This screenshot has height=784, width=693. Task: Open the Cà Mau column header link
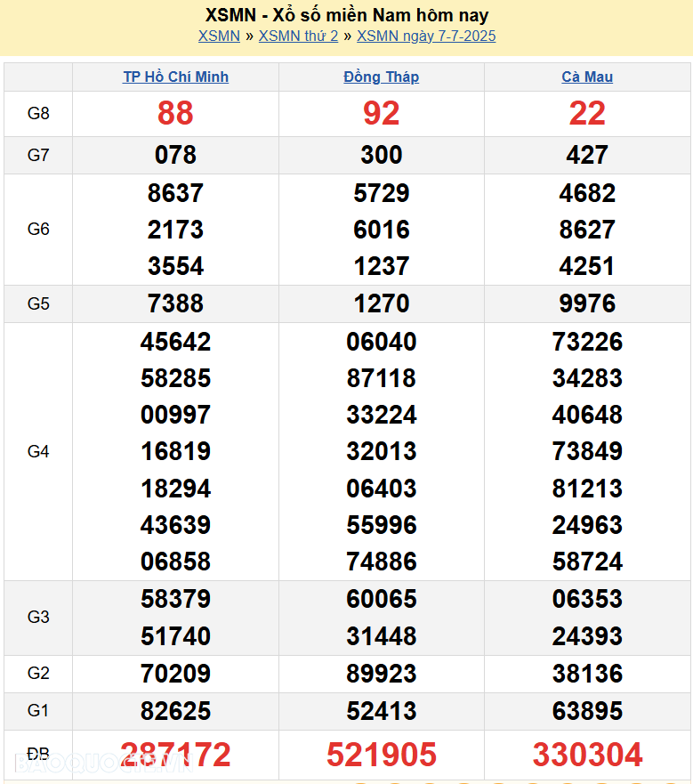click(x=587, y=77)
